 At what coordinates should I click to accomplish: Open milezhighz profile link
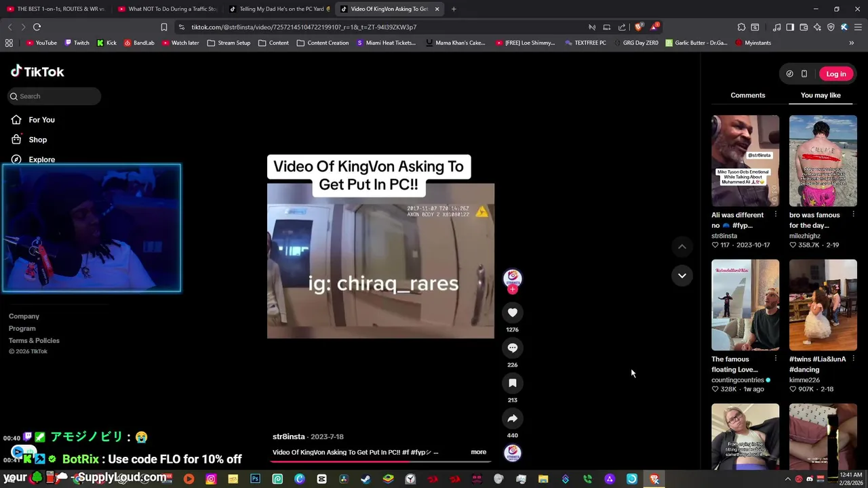tap(804, 236)
